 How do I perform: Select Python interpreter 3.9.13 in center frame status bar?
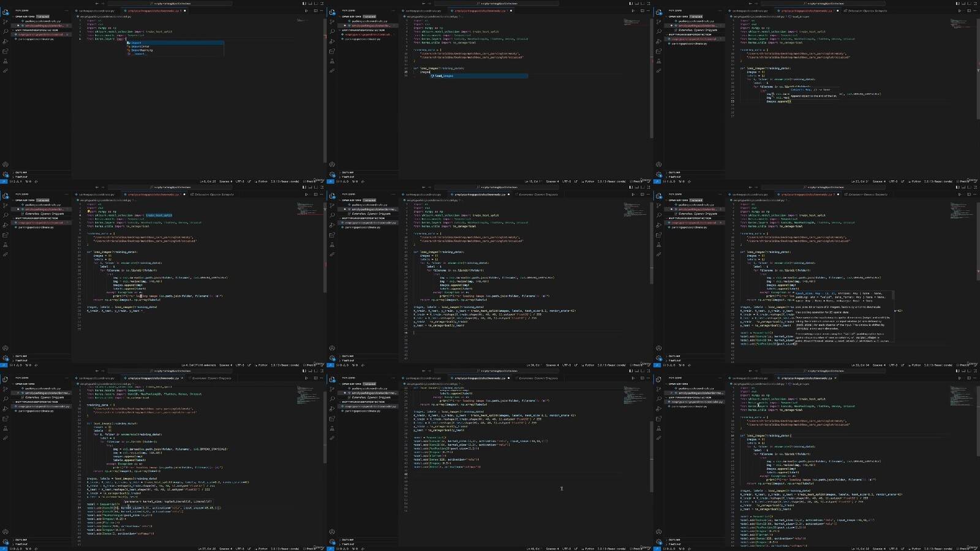coord(611,365)
